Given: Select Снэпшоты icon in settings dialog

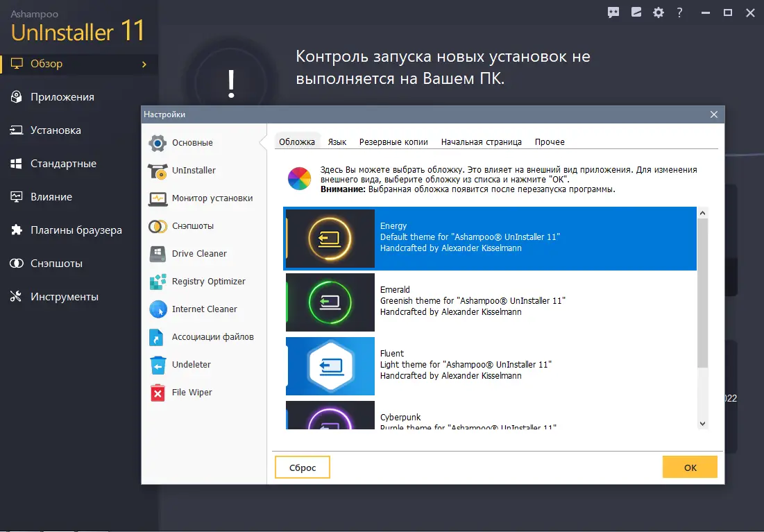Looking at the screenshot, I should click(158, 226).
